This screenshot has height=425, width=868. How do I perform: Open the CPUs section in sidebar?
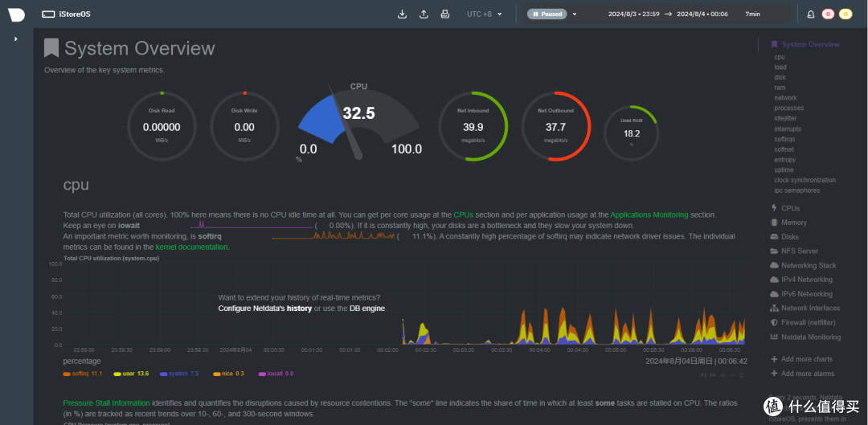(x=785, y=208)
